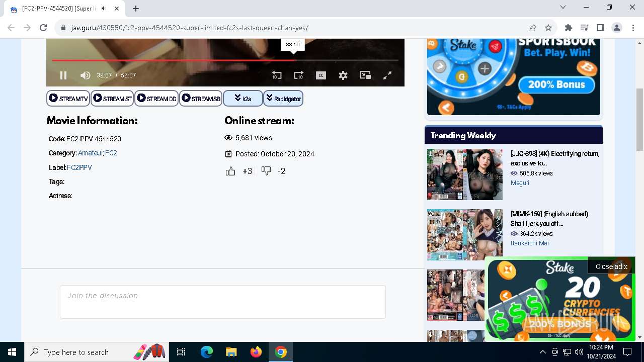Open a new browser tab
This screenshot has width=644, height=362.
coord(136,8)
